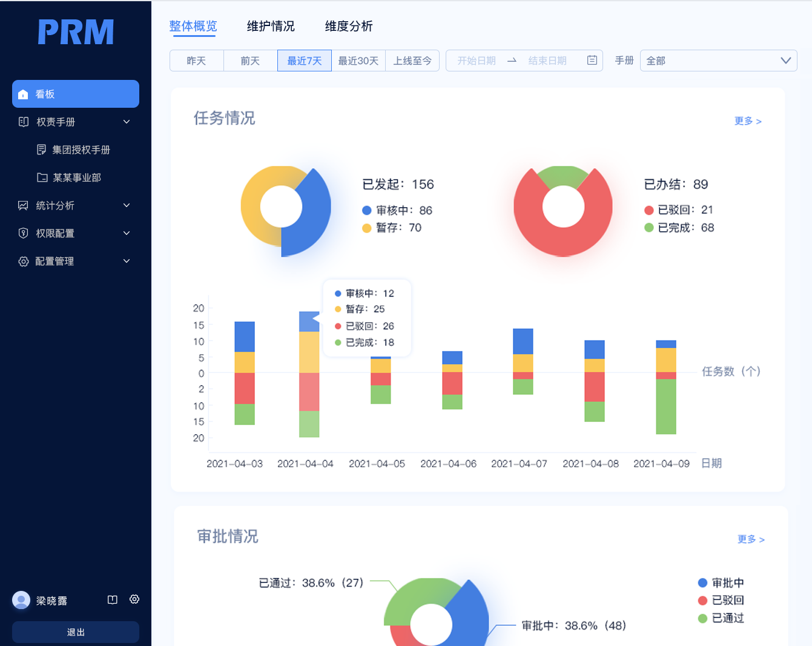Select the 最近30天 time filter
The image size is (812, 646).
358,61
